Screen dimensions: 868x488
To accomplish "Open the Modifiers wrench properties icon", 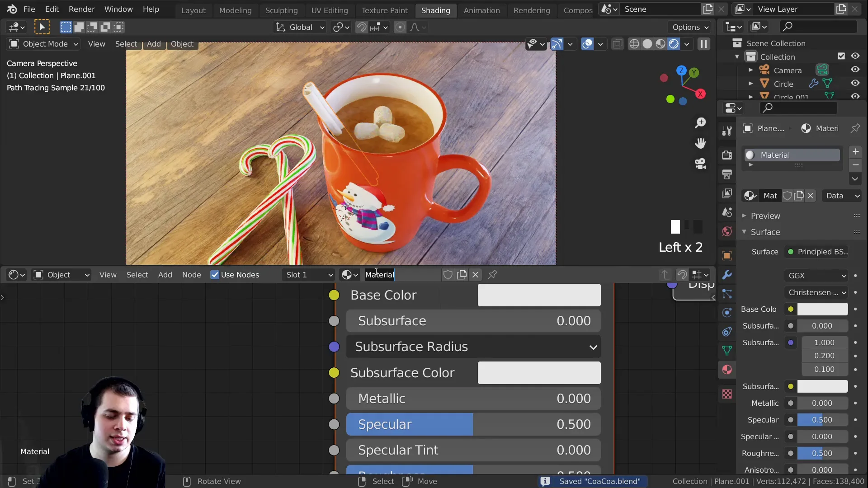I will pos(727,275).
